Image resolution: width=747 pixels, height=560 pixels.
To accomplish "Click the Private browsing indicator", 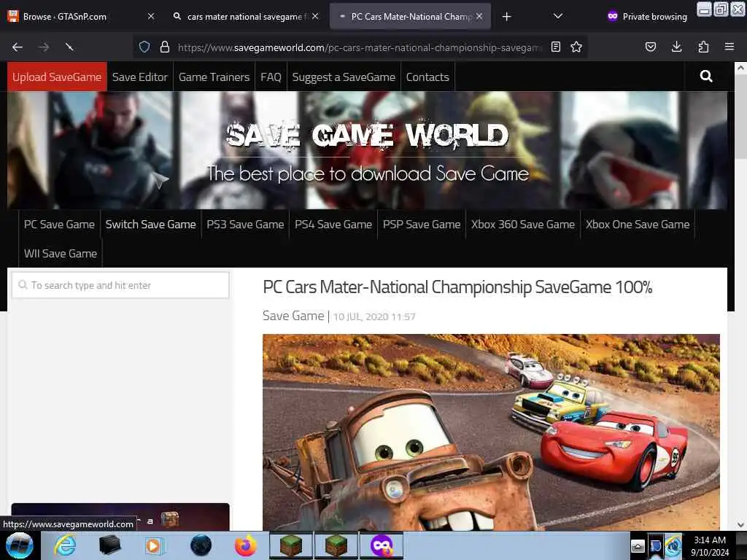I will pyautogui.click(x=647, y=17).
